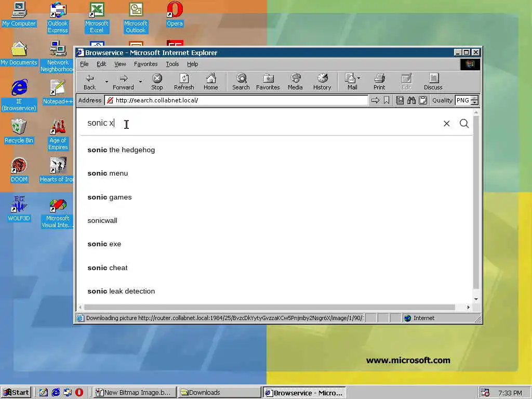Click the X clear icon in search field
The width and height of the screenshot is (532, 399).
click(x=446, y=124)
